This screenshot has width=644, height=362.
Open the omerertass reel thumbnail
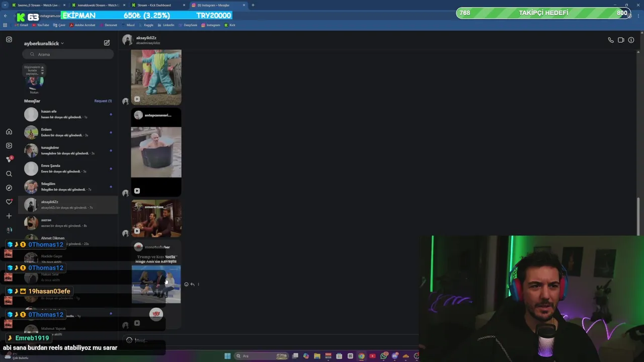[156, 219]
